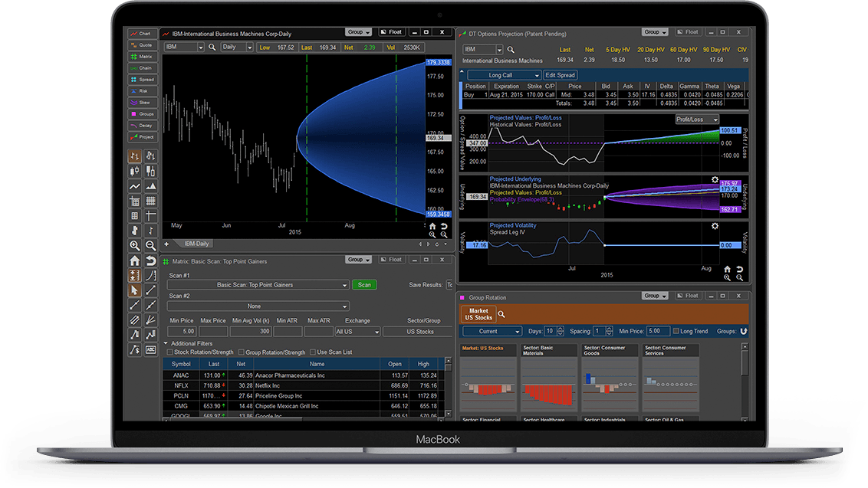868x488 pixels.
Task: Click the Netflix Inc row in scan results
Action: (302, 385)
